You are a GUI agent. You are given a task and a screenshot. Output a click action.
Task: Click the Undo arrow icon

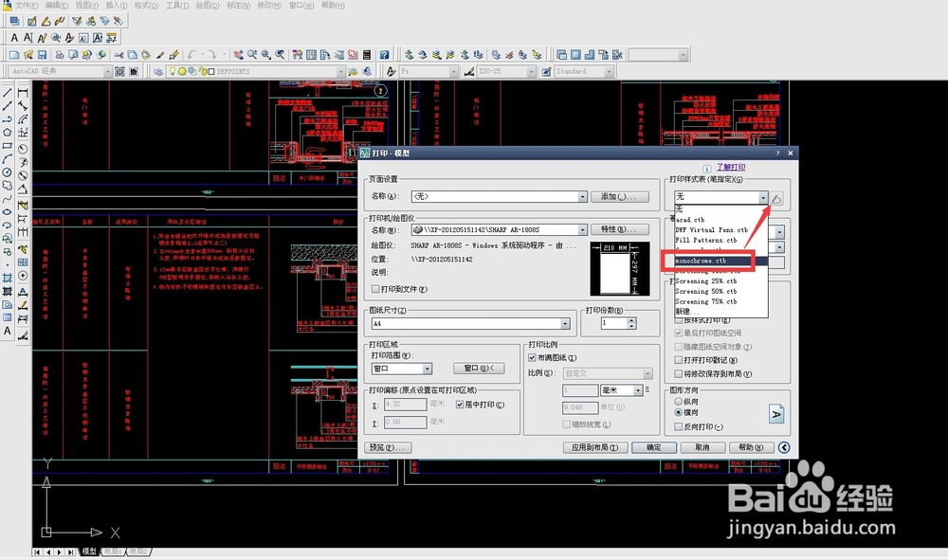point(191,55)
